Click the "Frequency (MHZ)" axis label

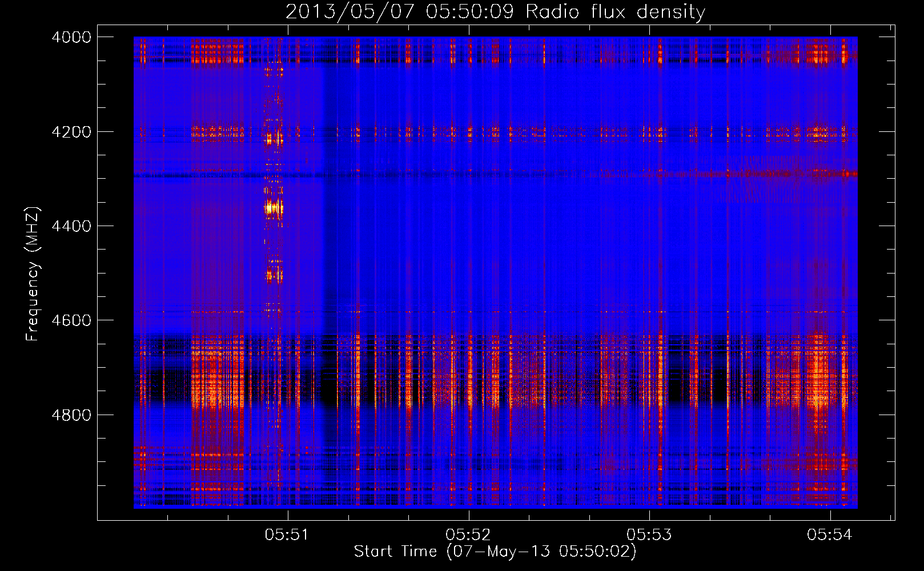(x=33, y=274)
